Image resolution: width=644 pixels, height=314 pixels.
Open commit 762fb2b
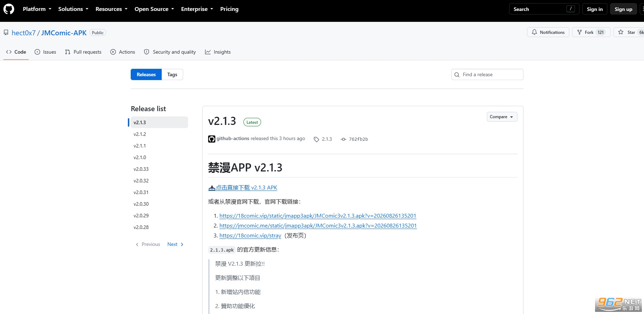pyautogui.click(x=358, y=139)
